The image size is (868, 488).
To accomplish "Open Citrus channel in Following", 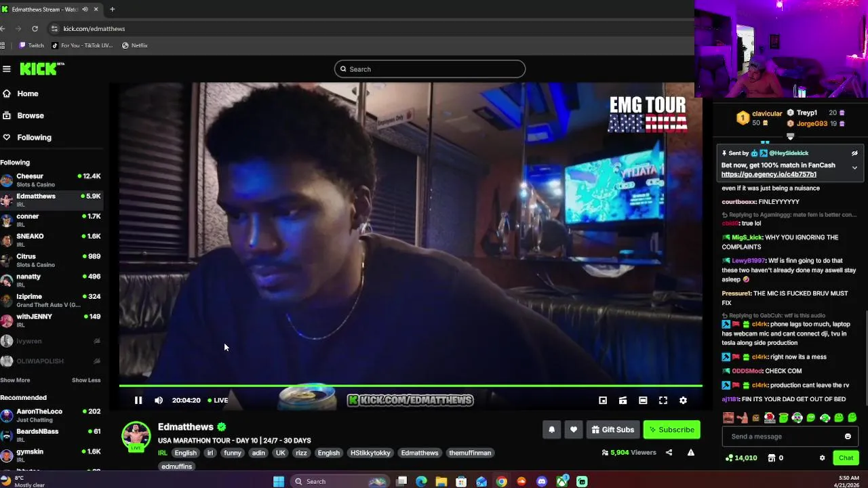I will point(52,260).
